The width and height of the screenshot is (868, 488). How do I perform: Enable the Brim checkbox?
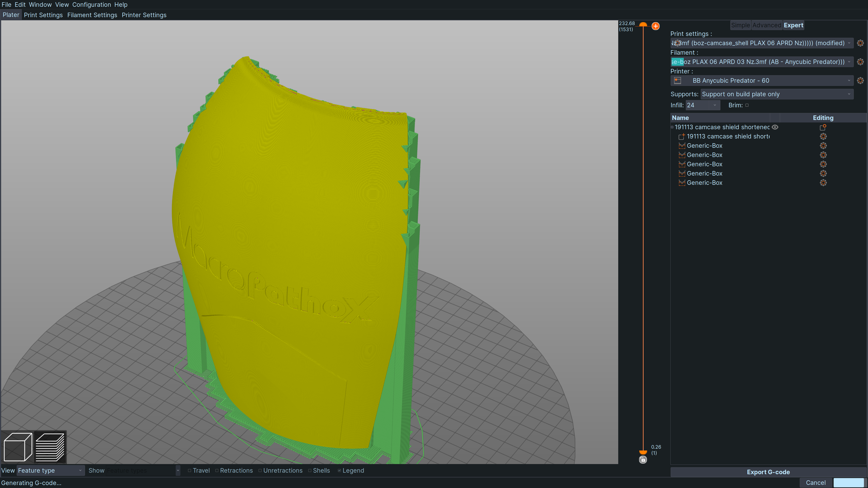coord(747,106)
